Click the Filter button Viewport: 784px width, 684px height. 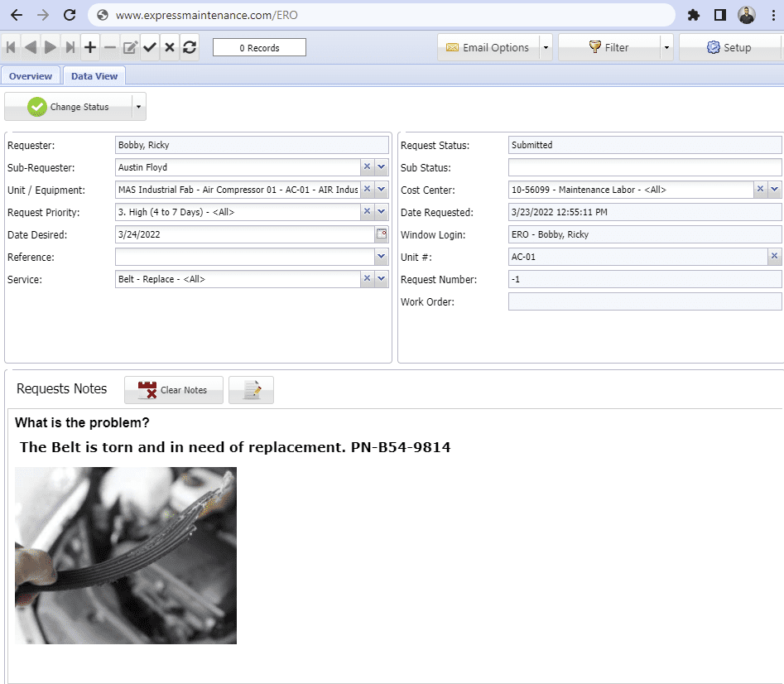609,47
